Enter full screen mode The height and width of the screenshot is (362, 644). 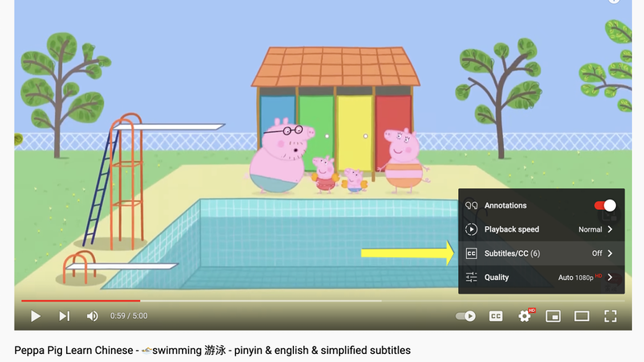pos(610,316)
